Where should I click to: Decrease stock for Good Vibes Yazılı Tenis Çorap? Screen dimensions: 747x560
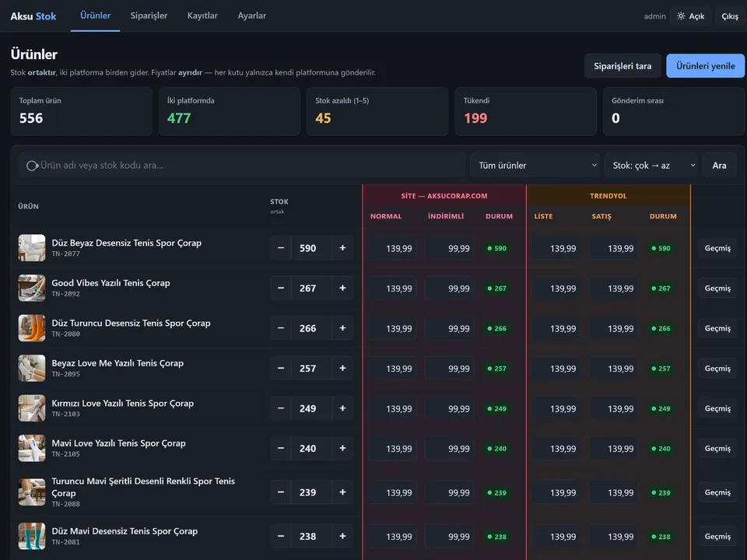click(281, 288)
